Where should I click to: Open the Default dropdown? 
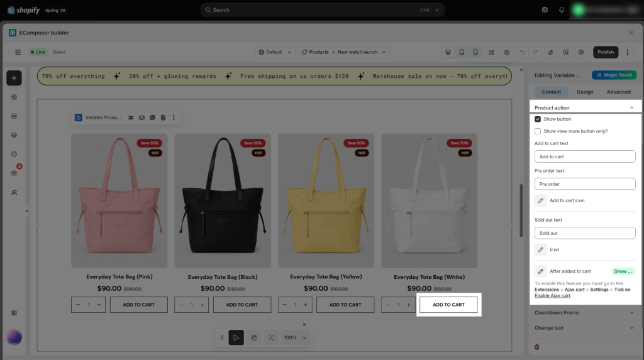pyautogui.click(x=275, y=52)
